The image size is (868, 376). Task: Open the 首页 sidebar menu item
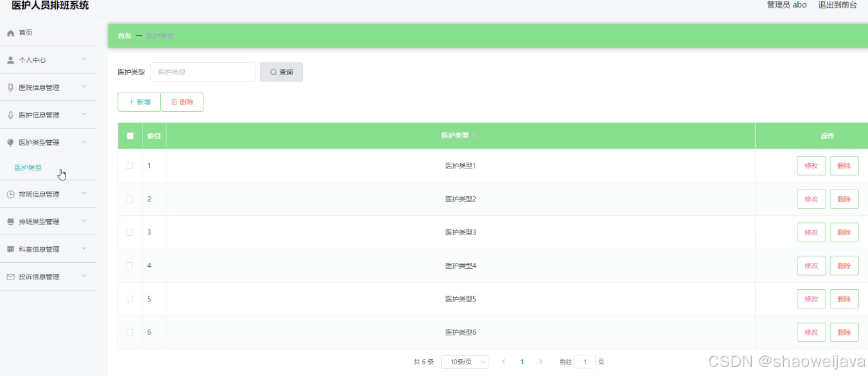[48, 33]
